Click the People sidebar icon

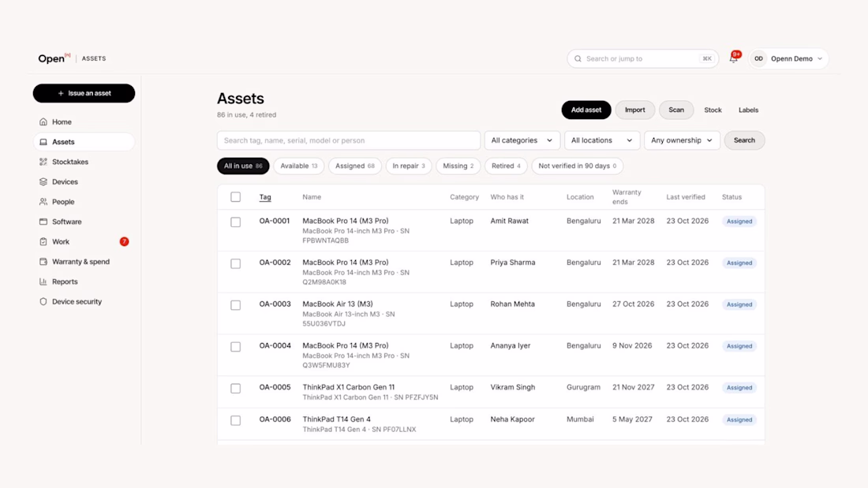coord(43,202)
